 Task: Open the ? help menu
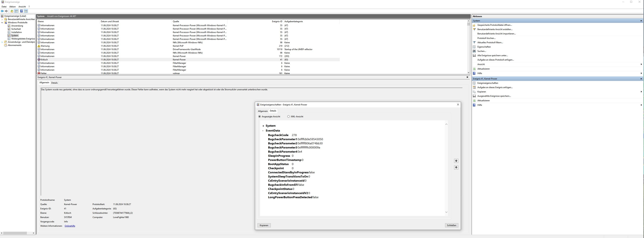29,7
